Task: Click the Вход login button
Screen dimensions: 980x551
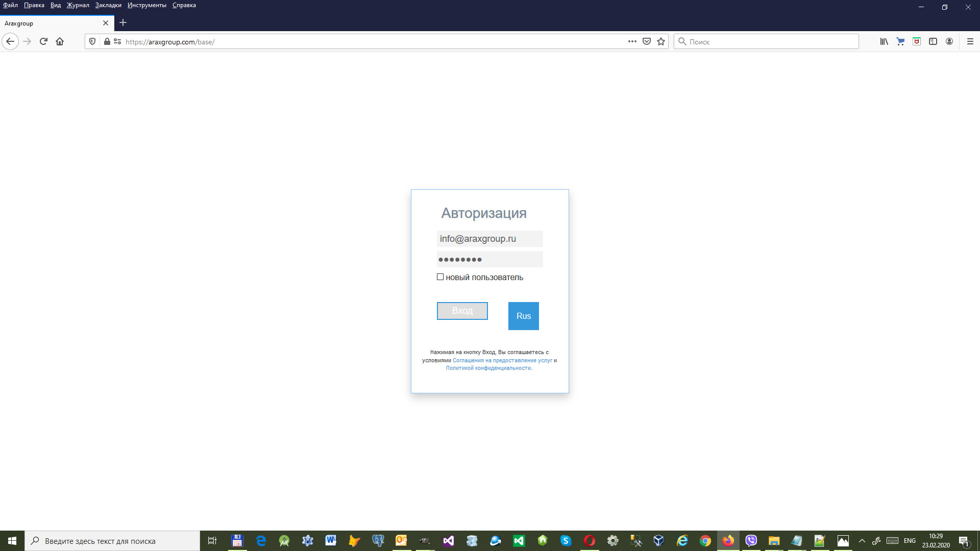Action: tap(462, 311)
